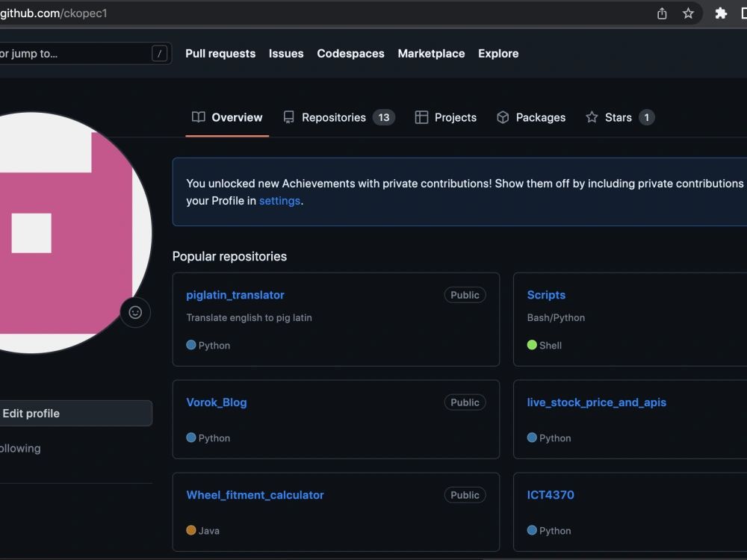Click the orange Java language dot

click(191, 530)
